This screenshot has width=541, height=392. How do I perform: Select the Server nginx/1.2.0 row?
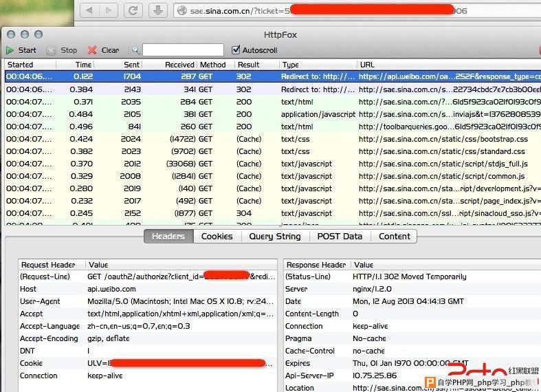(412, 289)
